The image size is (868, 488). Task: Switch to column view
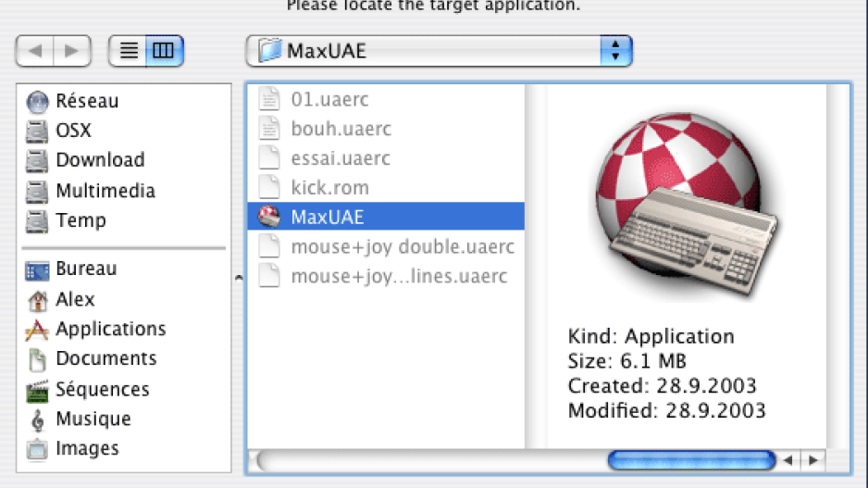(x=164, y=51)
